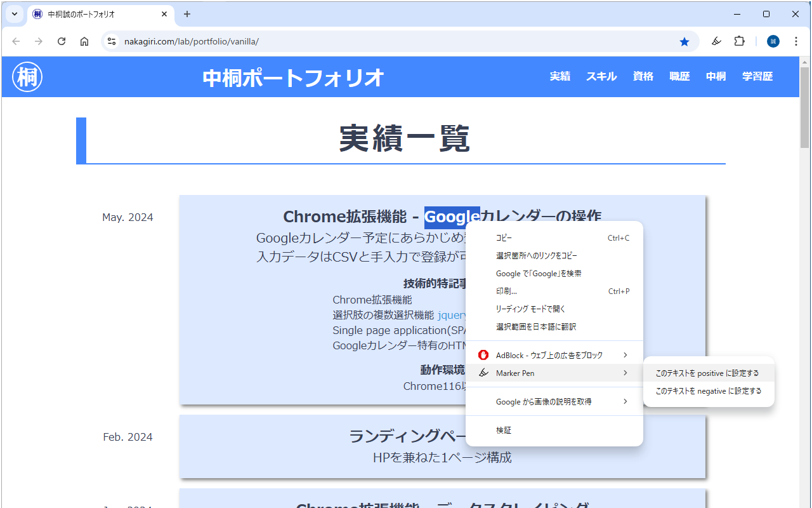Choose 印刷... in the context menu
Image resolution: width=812 pixels, height=508 pixels.
(554, 291)
